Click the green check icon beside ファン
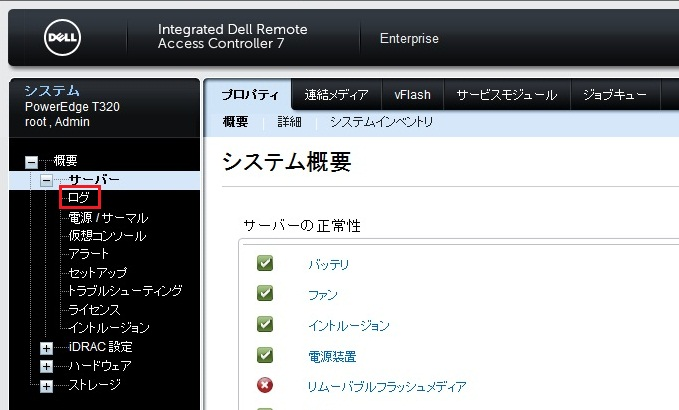 [x=265, y=294]
